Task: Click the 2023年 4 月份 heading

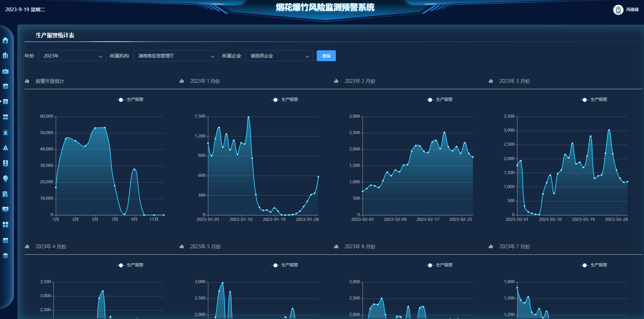Action: point(51,247)
